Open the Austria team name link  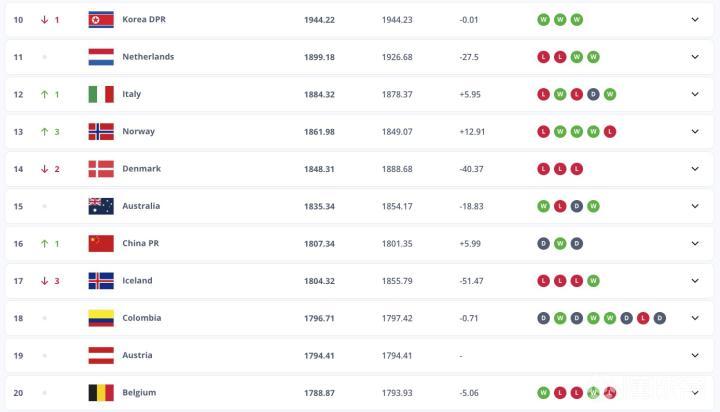pos(139,355)
